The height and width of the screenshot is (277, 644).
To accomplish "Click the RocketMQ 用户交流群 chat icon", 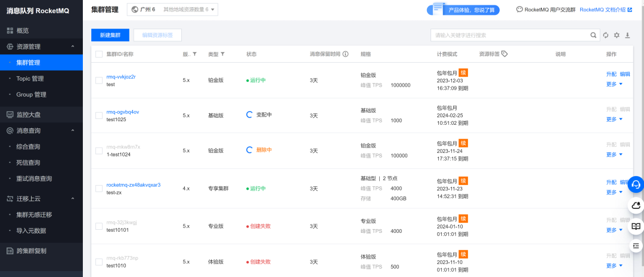I will tap(519, 9).
